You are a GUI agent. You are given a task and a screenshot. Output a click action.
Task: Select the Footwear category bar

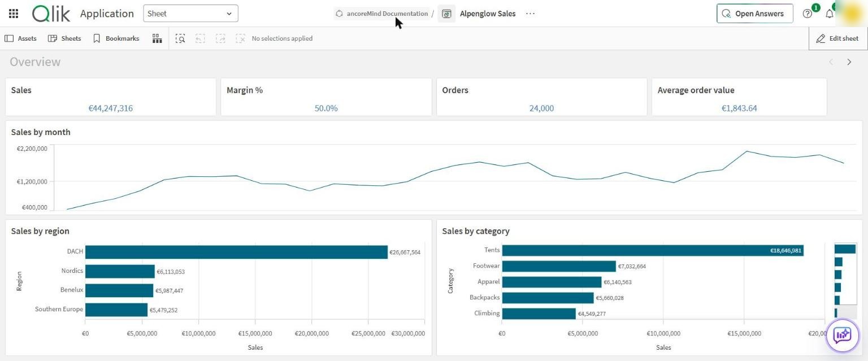click(x=559, y=266)
